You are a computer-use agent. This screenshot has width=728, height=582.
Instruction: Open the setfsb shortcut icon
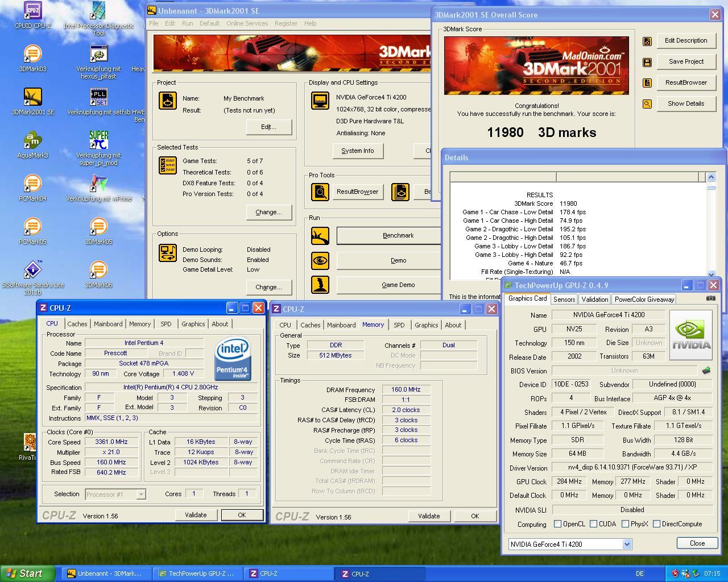(98, 97)
